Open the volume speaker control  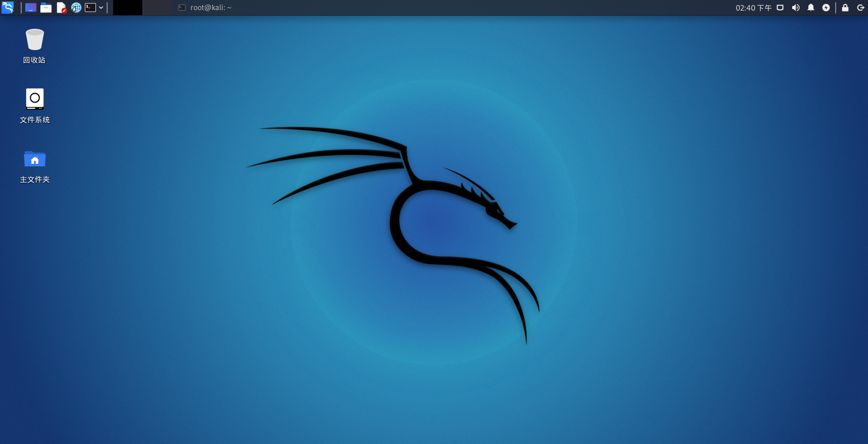(796, 8)
